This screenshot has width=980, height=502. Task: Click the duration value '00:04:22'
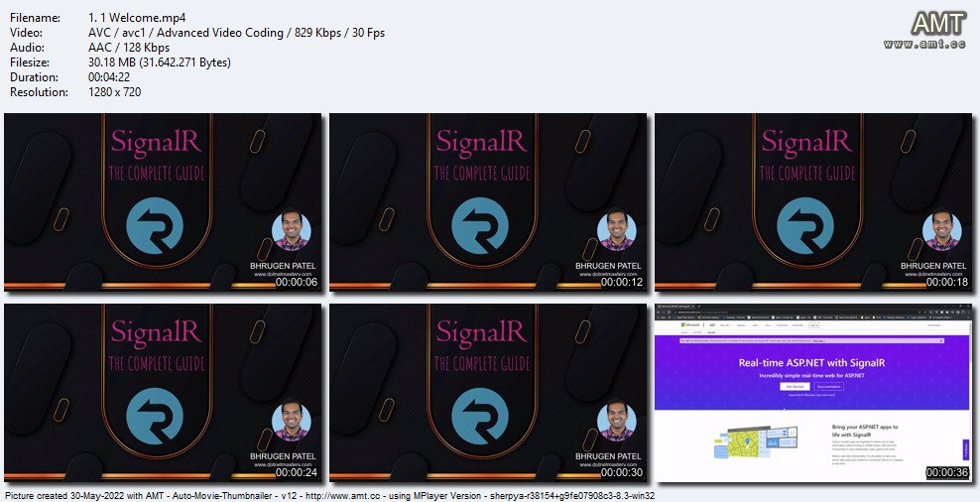tap(109, 77)
